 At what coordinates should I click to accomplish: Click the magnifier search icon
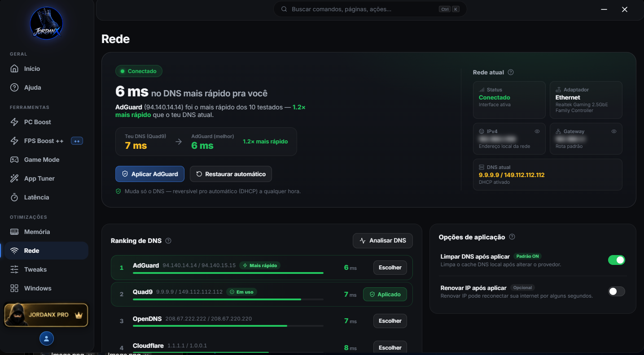(x=284, y=9)
